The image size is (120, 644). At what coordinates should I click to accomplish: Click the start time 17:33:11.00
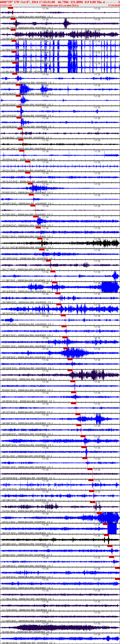[6, 5]
